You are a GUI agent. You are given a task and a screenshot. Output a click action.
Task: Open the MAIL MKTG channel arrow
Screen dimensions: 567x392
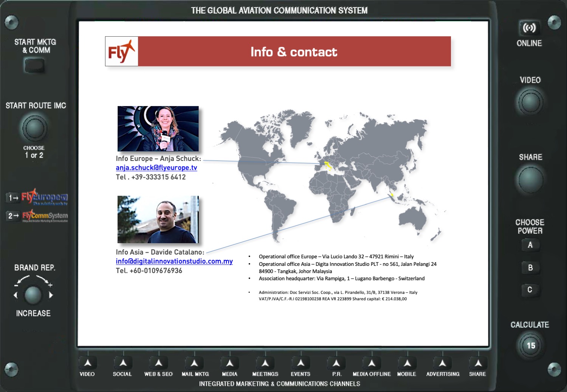pyautogui.click(x=194, y=363)
